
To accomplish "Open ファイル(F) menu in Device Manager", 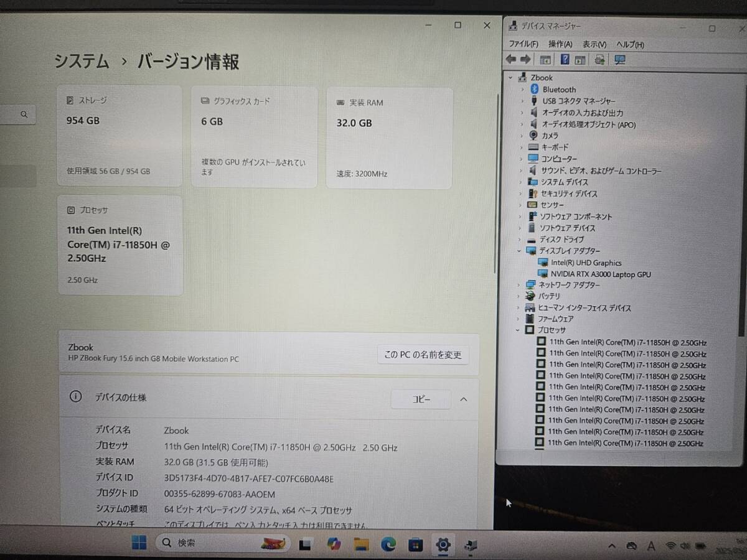I will click(524, 44).
